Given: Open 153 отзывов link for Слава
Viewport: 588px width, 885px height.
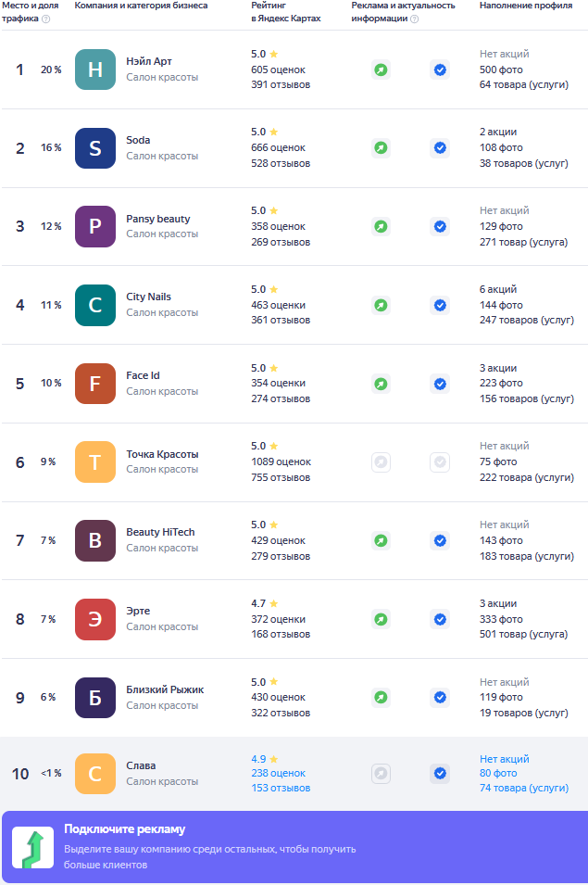Looking at the screenshot, I should click(281, 788).
